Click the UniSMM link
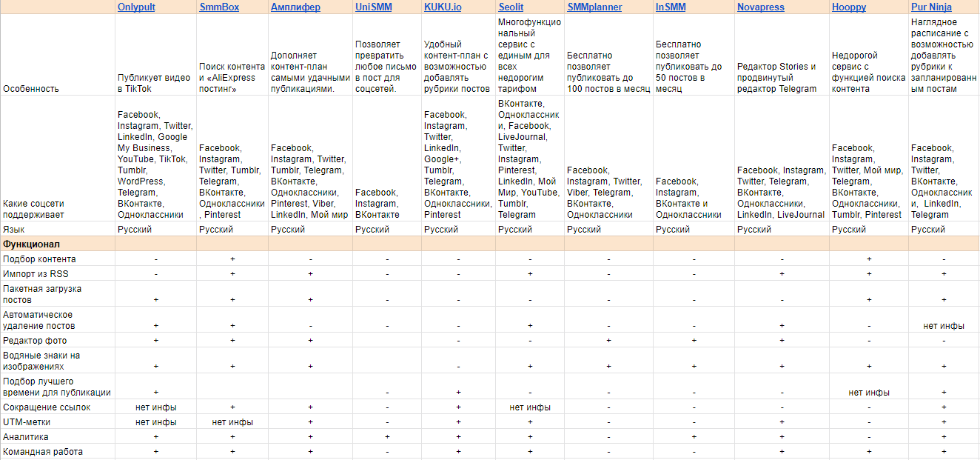Image resolution: width=980 pixels, height=460 pixels. [374, 7]
